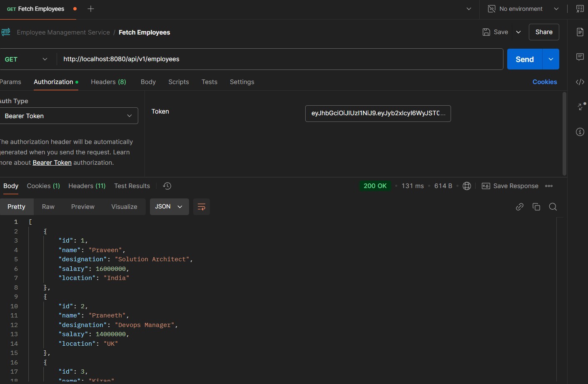The height and width of the screenshot is (384, 588).
Task: Open the Tests tab
Action: pos(209,82)
